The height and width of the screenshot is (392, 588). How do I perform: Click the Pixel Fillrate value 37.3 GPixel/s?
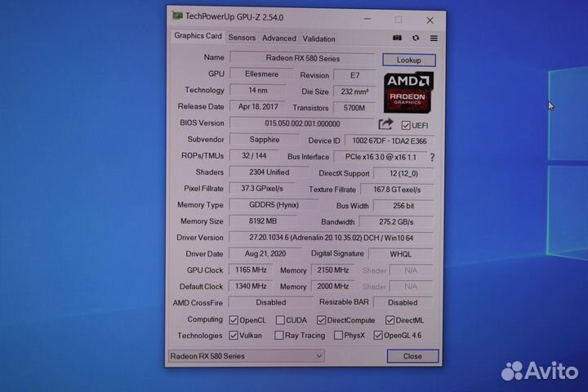tap(262, 189)
